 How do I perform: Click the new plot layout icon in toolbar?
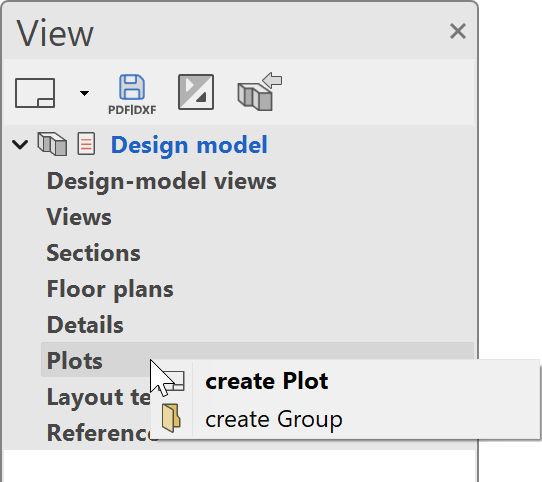point(35,93)
